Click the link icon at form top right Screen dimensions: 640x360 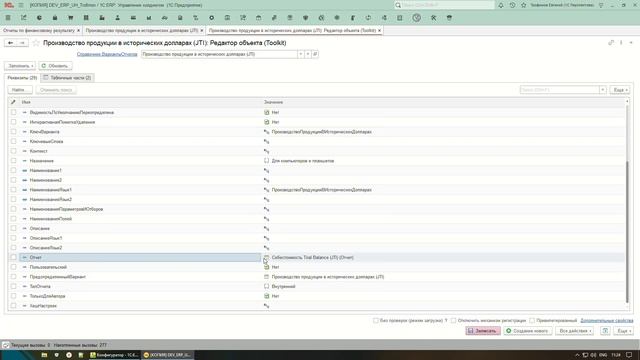pyautogui.click(x=611, y=42)
